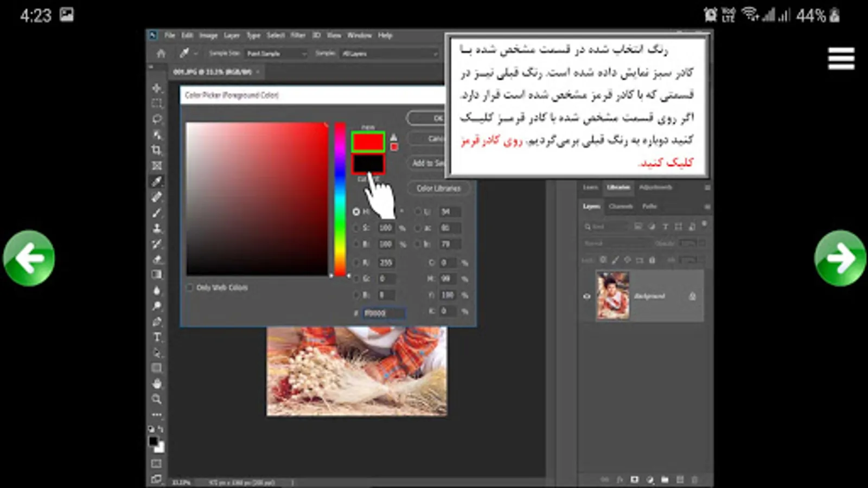Select the R red radio button
Viewport: 868px width, 488px height.
tap(356, 262)
